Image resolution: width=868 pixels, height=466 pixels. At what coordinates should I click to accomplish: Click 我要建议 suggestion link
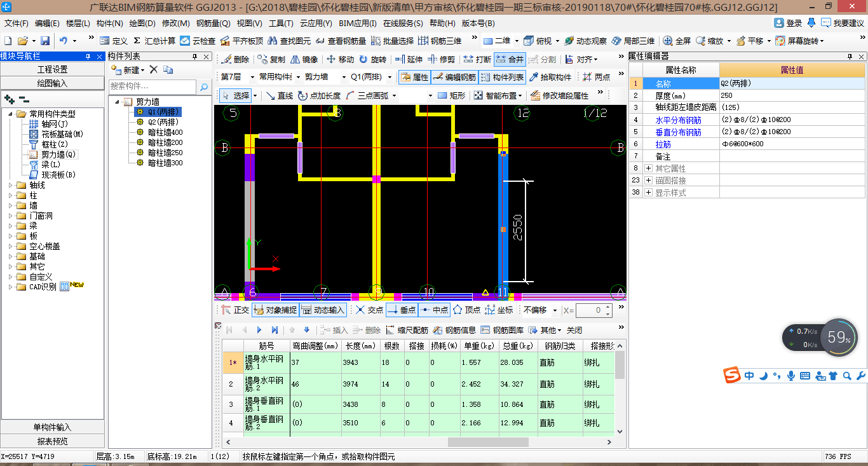click(843, 23)
